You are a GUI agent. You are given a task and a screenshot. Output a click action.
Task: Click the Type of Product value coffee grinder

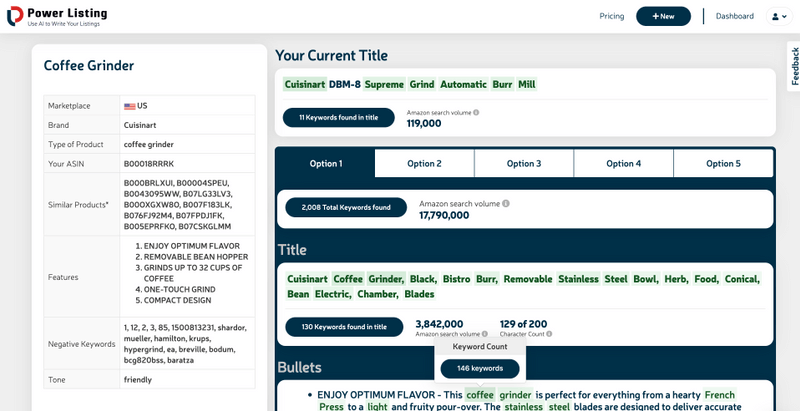[x=148, y=144]
